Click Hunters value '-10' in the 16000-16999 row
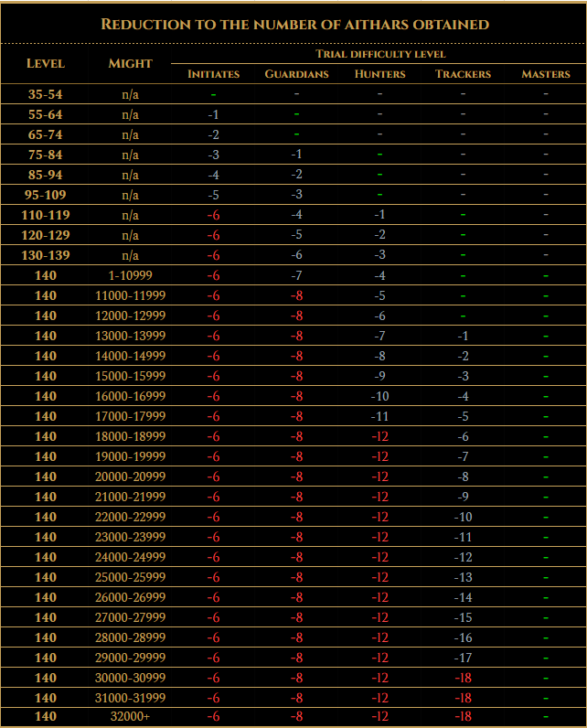The width and height of the screenshot is (587, 728). (380, 396)
